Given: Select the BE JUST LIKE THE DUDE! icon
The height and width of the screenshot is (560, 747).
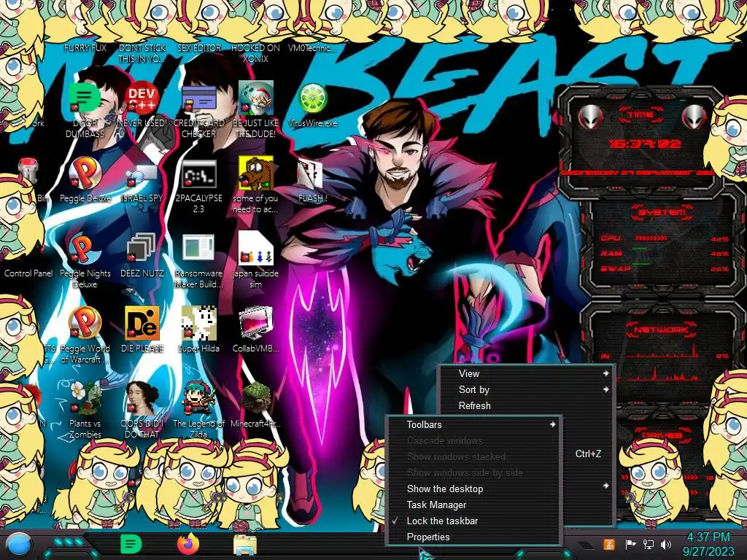Looking at the screenshot, I should click(x=256, y=98).
